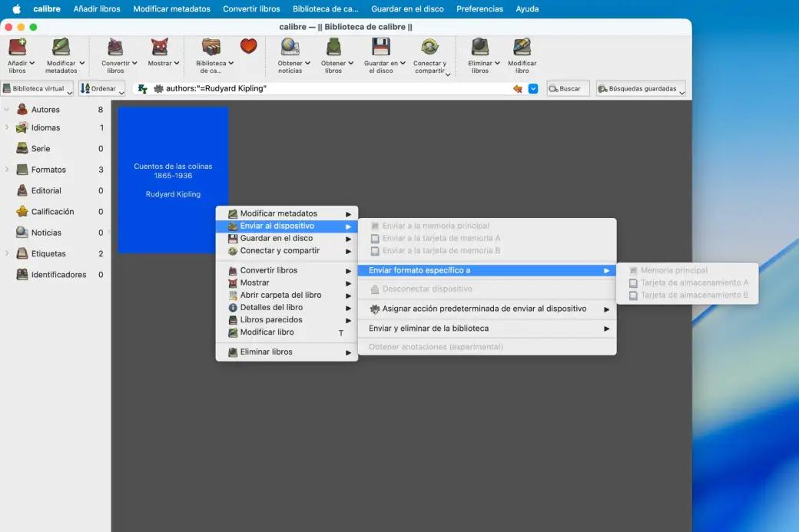Screen dimensions: 799x532
Task: Click the Buscar button
Action: point(568,88)
